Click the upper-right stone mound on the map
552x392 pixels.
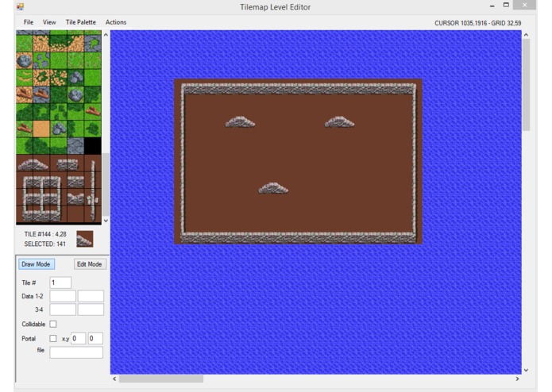(x=339, y=122)
